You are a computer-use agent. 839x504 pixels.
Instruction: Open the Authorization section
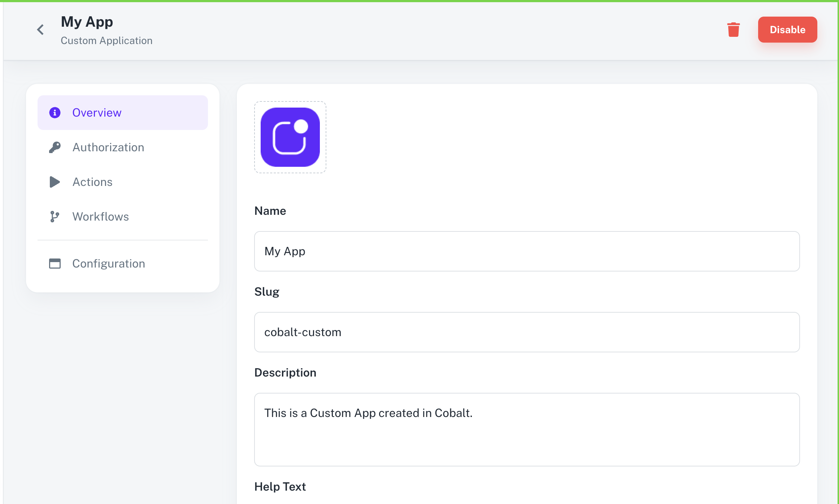coord(108,147)
